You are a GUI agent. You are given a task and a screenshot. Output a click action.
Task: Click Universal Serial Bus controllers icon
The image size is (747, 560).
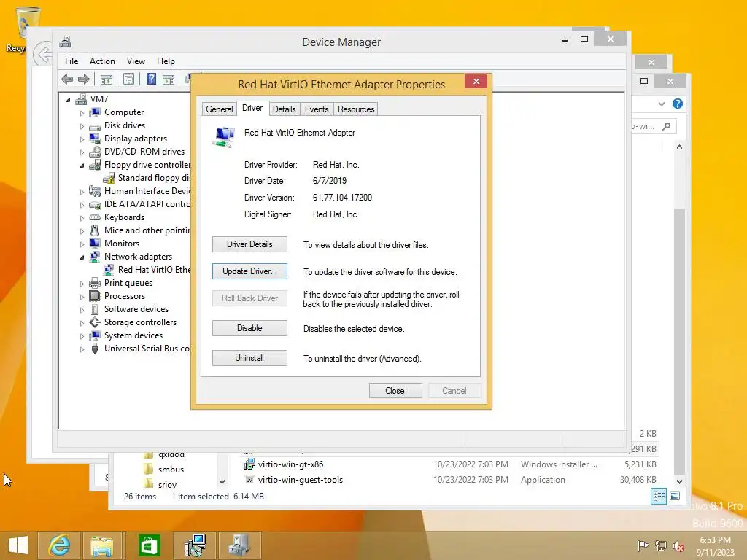point(95,349)
